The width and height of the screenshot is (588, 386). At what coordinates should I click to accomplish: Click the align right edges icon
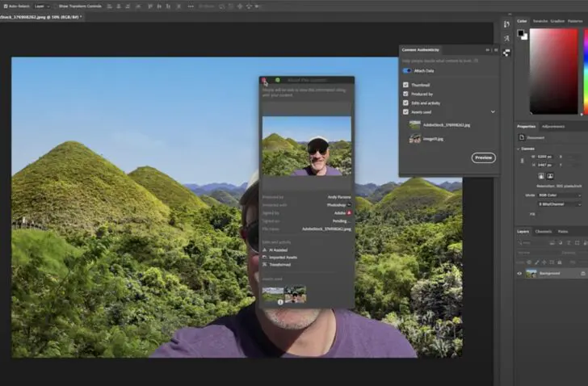[128, 6]
